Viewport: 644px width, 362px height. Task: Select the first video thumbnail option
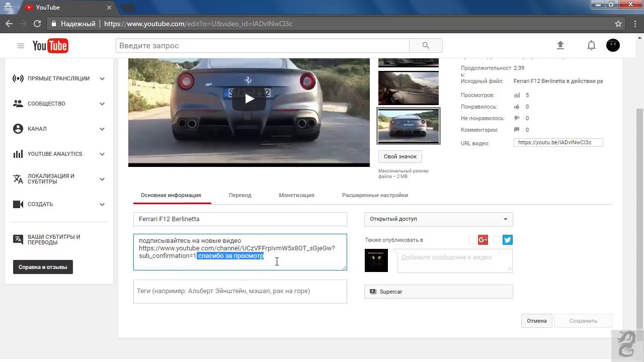409,62
